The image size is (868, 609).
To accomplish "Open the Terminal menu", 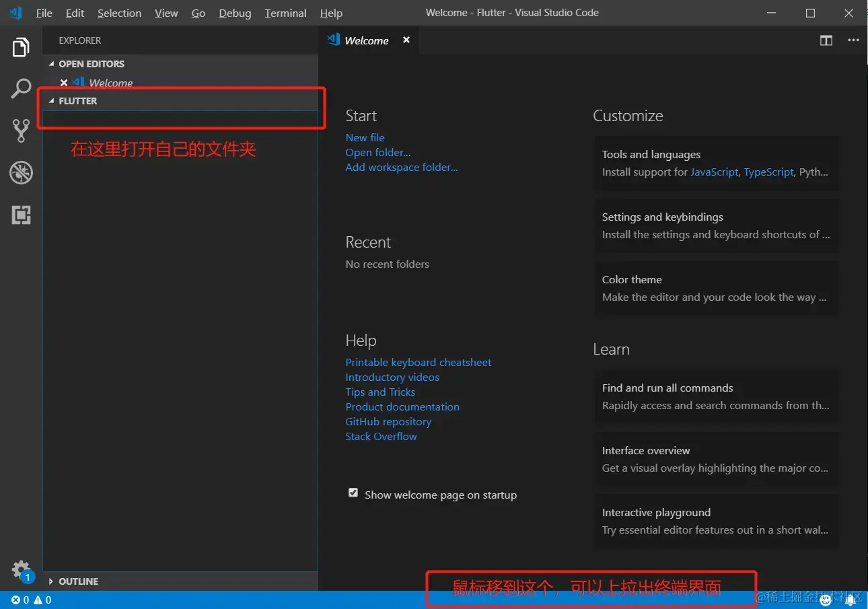I will (x=285, y=13).
